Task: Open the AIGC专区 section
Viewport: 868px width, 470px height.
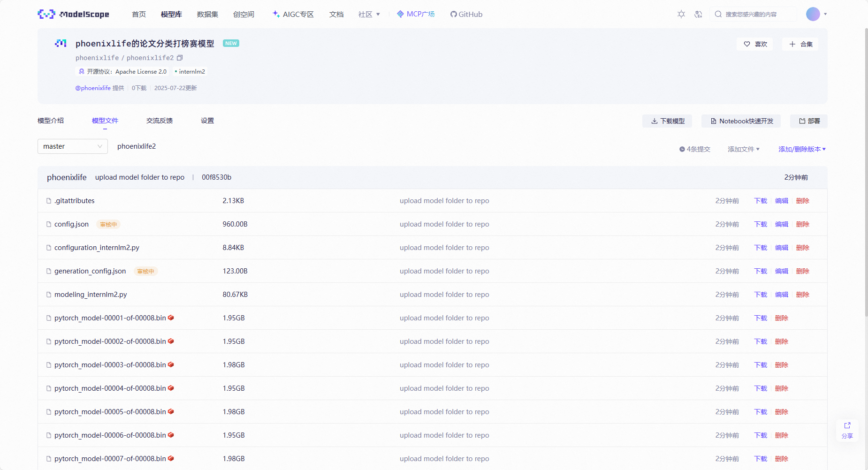Action: coord(293,14)
